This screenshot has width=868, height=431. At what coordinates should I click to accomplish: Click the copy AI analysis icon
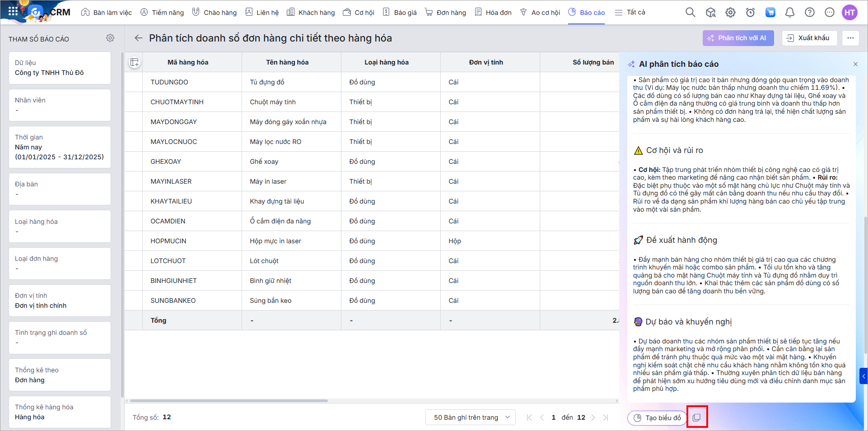point(696,417)
